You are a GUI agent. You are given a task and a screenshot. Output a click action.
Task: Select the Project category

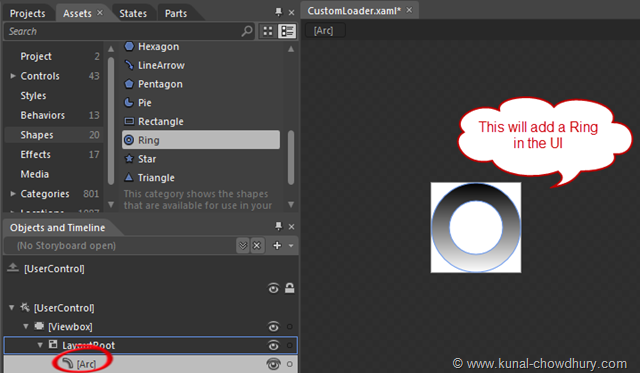click(x=54, y=56)
